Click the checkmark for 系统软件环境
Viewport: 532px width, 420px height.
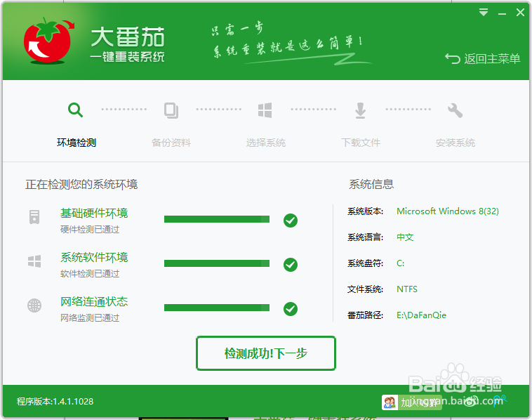coord(291,265)
